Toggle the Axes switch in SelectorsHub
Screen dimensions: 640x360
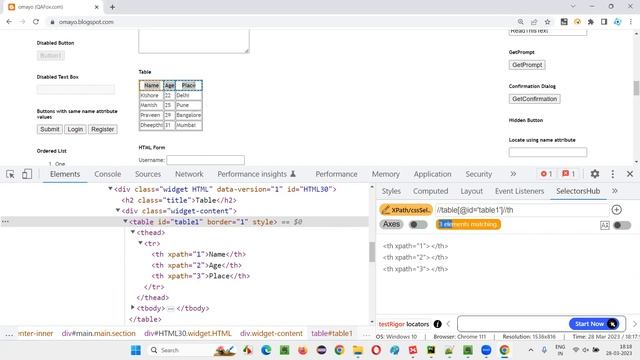[418, 224]
